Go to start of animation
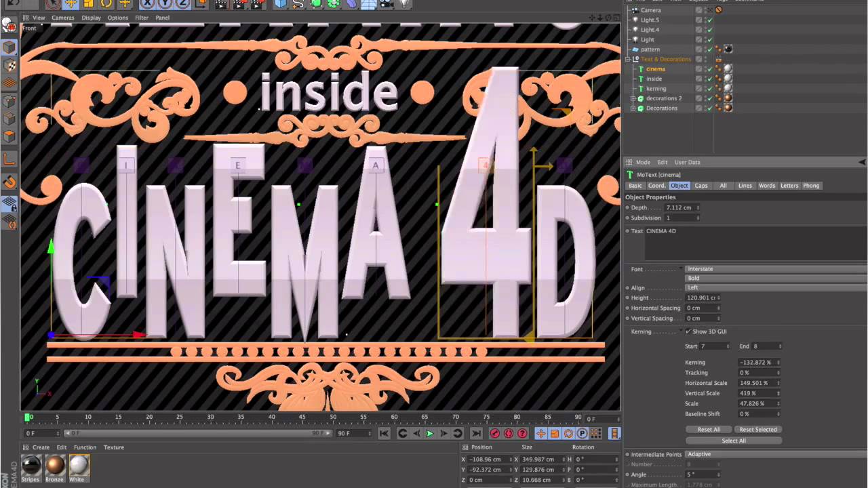The height and width of the screenshot is (488, 868). pyautogui.click(x=384, y=434)
